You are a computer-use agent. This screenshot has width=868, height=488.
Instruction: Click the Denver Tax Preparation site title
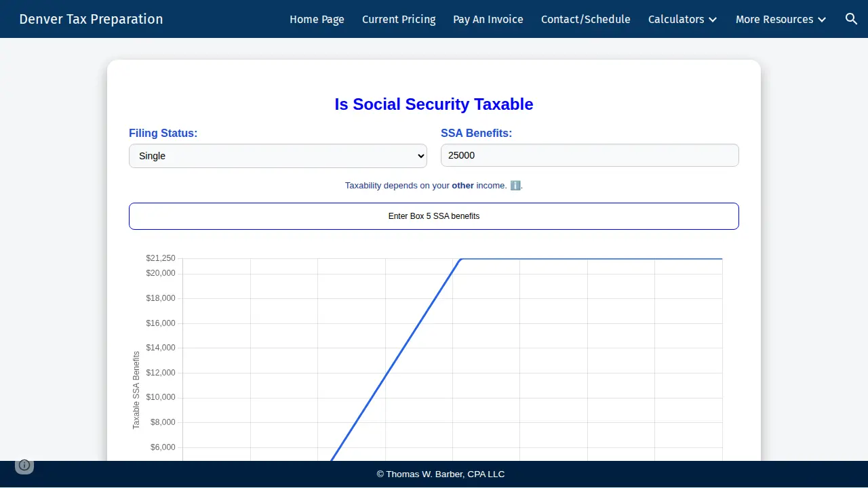[91, 19]
